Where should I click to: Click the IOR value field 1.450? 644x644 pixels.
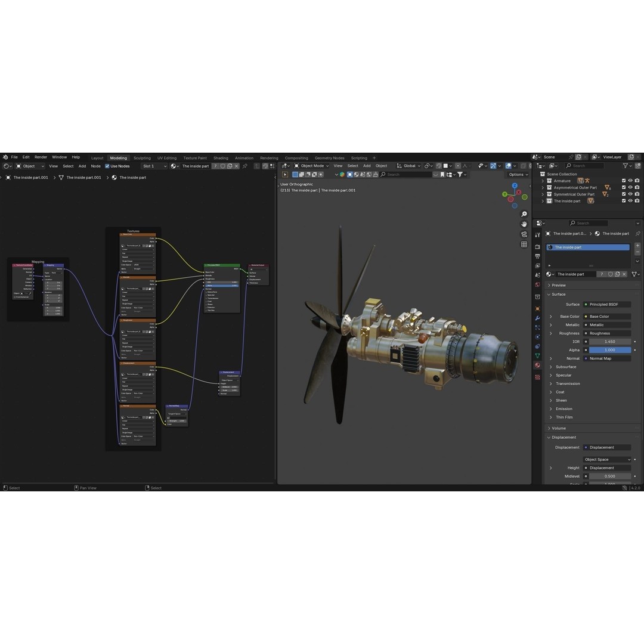tap(610, 341)
